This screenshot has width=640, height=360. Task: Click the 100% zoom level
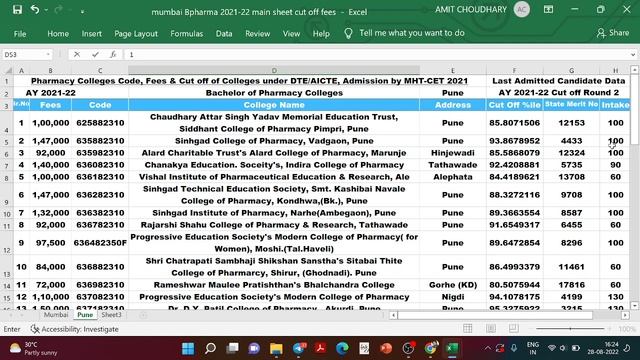click(627, 329)
